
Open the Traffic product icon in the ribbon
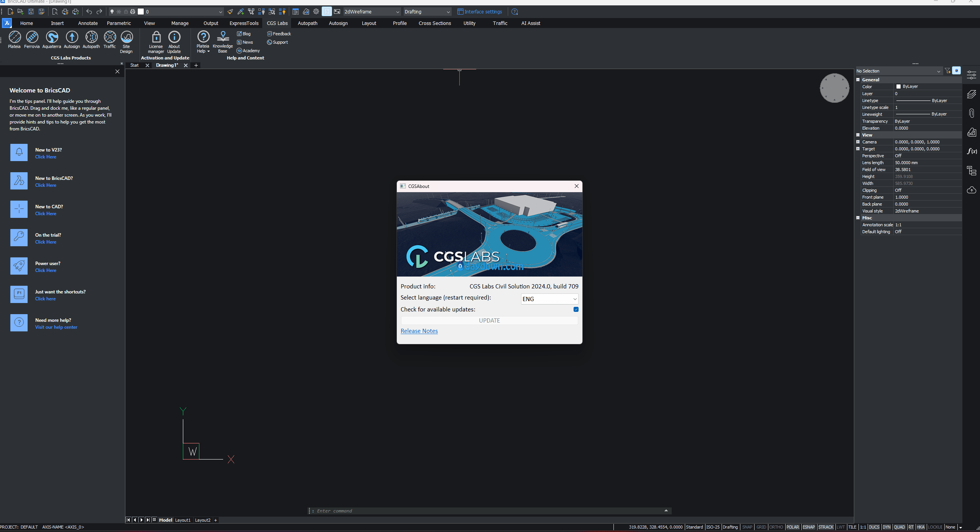pos(110,40)
